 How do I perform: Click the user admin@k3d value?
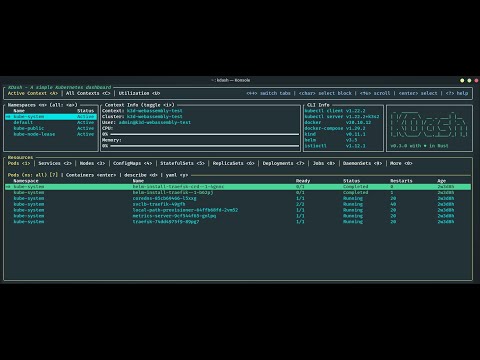pyautogui.click(x=155, y=123)
